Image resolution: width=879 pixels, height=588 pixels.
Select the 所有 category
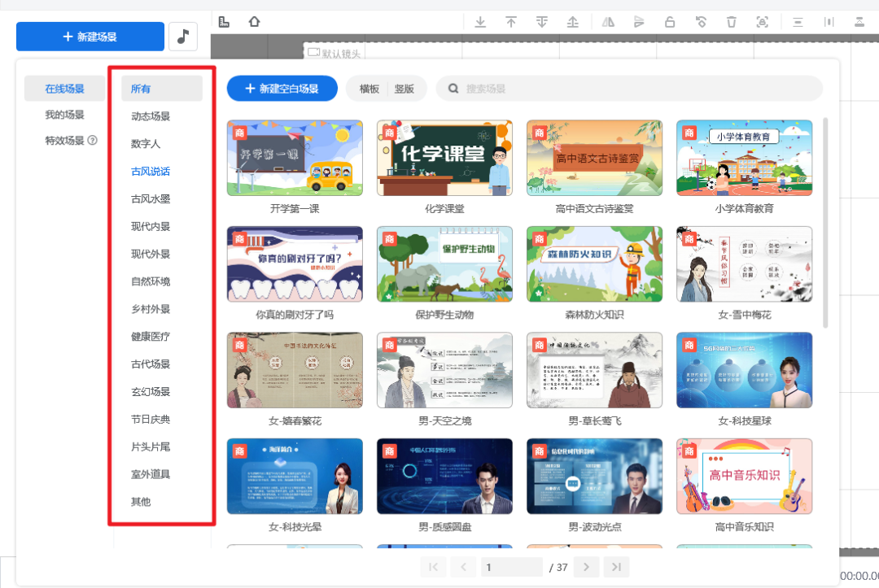point(162,89)
